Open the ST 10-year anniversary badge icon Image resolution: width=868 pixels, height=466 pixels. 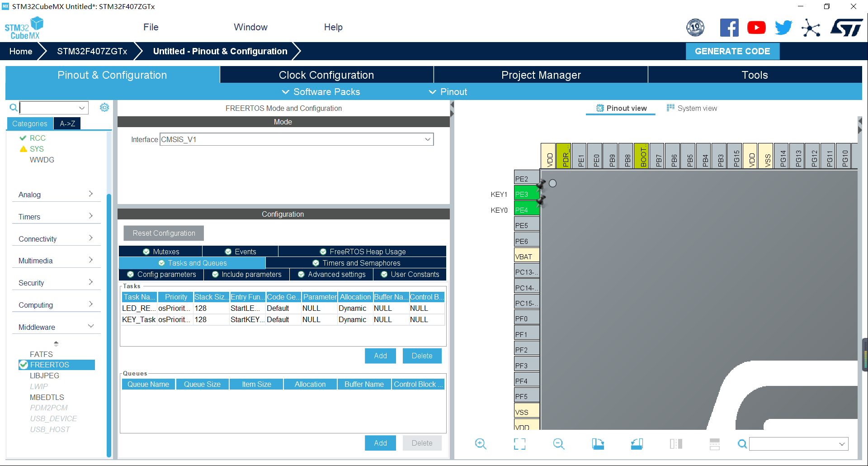[x=695, y=28]
